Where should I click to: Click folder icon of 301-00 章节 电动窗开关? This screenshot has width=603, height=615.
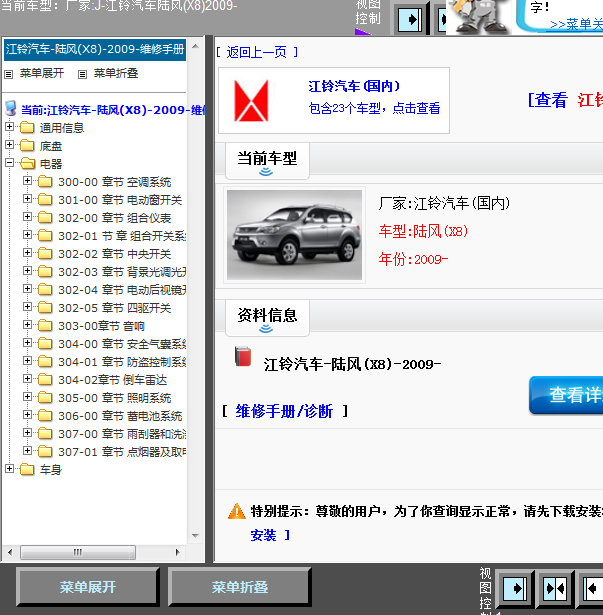point(45,200)
